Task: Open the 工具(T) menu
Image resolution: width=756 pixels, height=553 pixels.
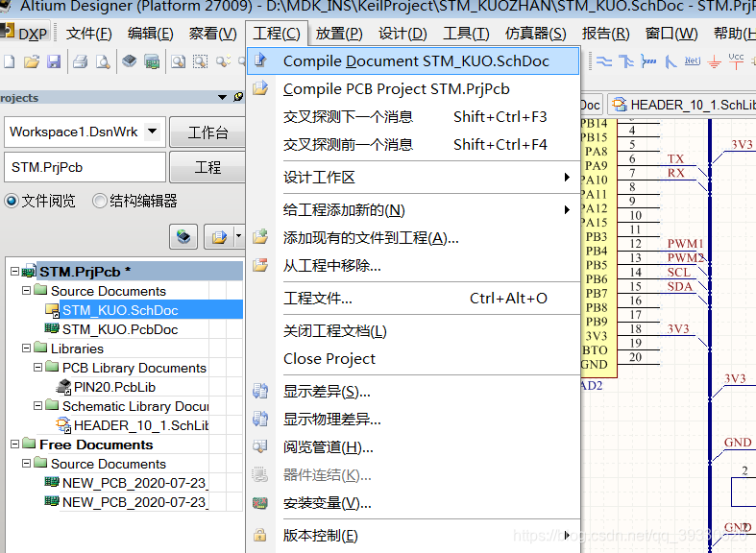Action: pos(466,34)
